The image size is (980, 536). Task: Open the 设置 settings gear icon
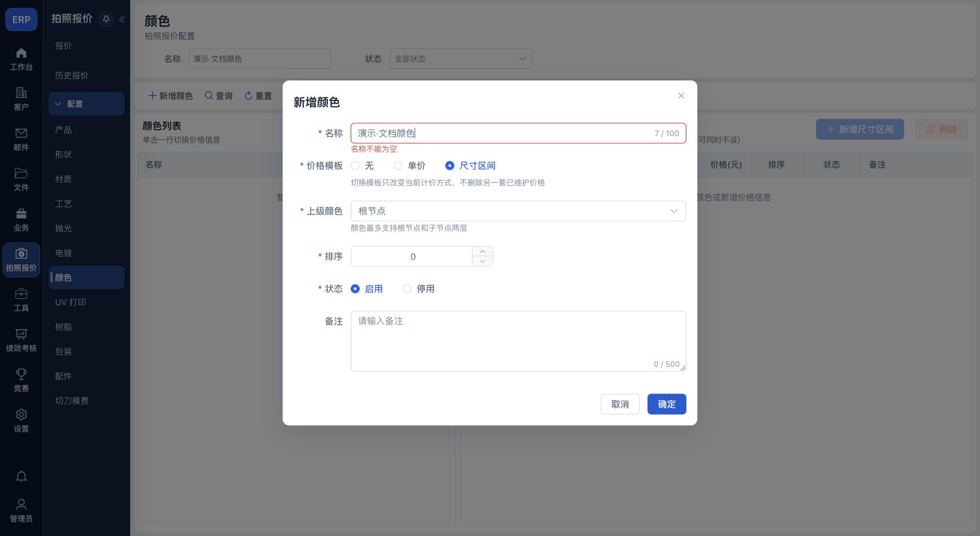21,421
